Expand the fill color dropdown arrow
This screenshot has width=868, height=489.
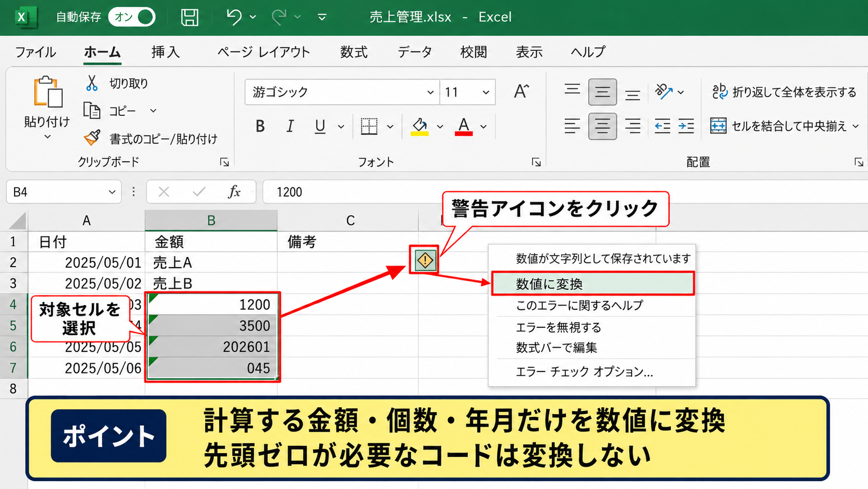pos(440,126)
